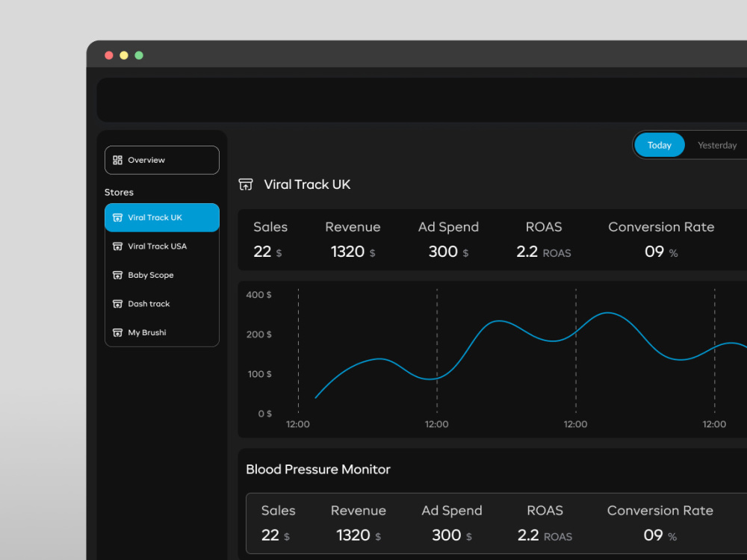This screenshot has width=747, height=560.
Task: Click the top Sales value 22
Action: 262,252
